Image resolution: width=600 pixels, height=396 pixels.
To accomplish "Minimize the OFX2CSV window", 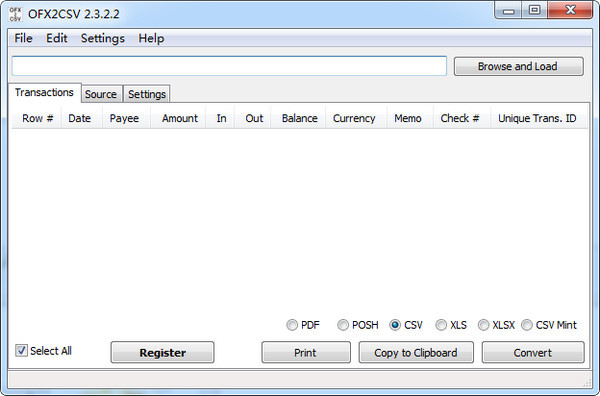I will (509, 11).
